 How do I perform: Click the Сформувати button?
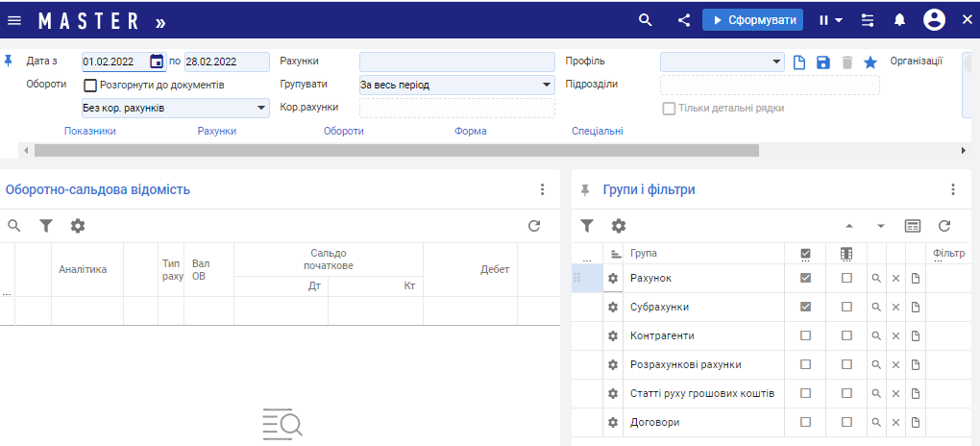752,20
